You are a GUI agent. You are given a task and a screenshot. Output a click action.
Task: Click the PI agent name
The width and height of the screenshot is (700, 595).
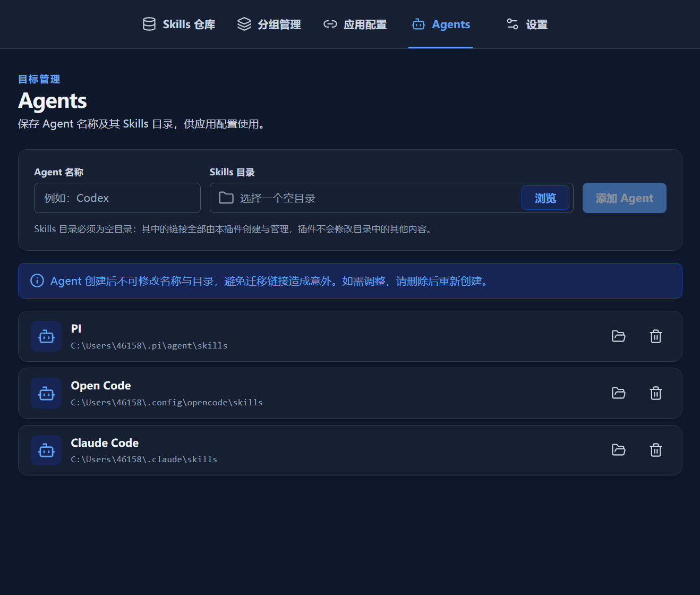coord(76,329)
